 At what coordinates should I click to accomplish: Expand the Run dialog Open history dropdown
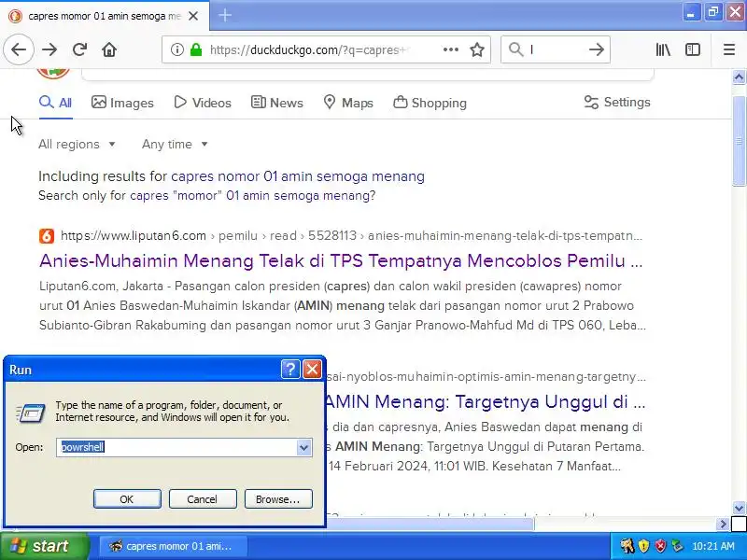tap(303, 447)
